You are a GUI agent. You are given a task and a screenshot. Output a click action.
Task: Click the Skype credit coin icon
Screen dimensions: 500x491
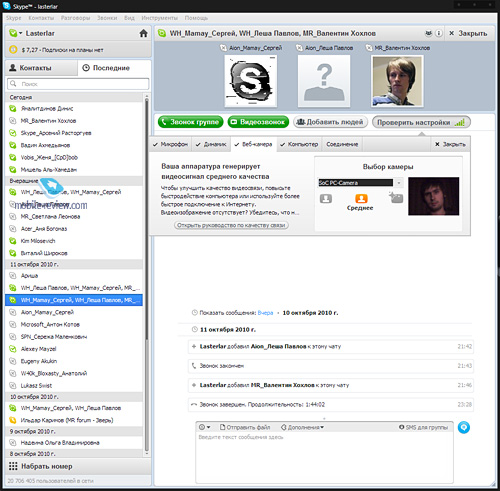(13, 50)
